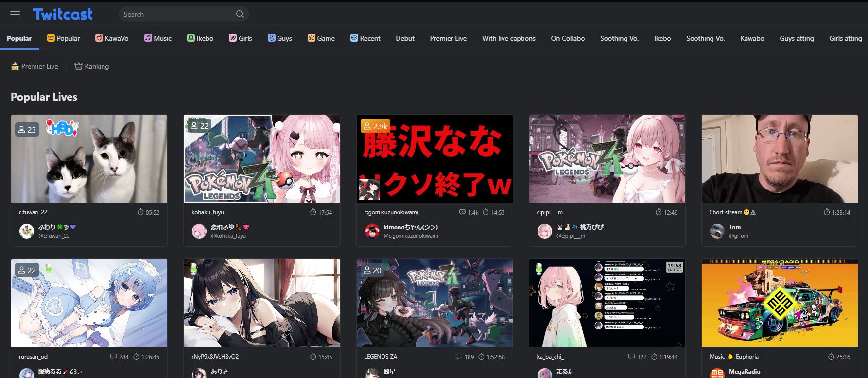Select the first Popular tab

[19, 38]
